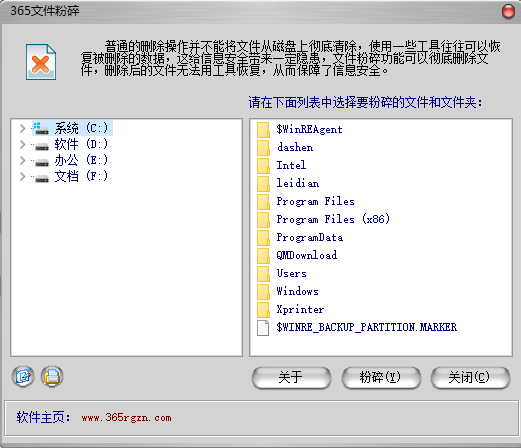Select $WINRE_BACKUP_PARTITION.MARKER file name

366,327
